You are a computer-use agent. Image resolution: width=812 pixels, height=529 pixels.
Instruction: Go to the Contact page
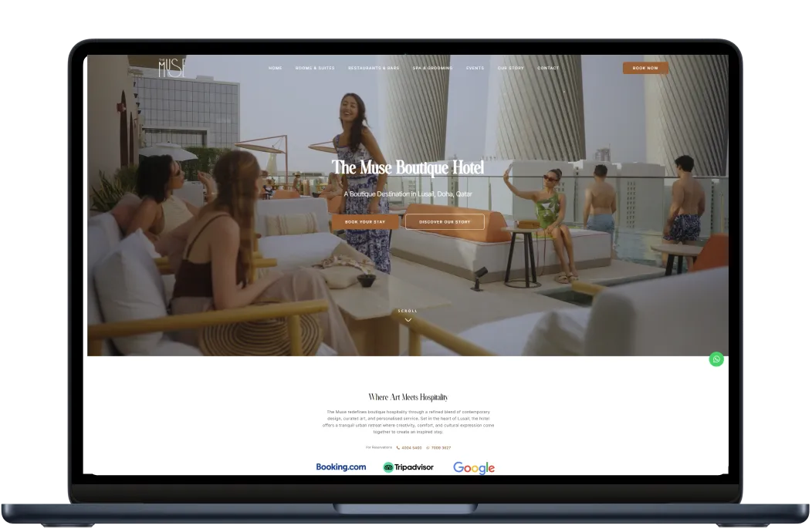point(548,69)
